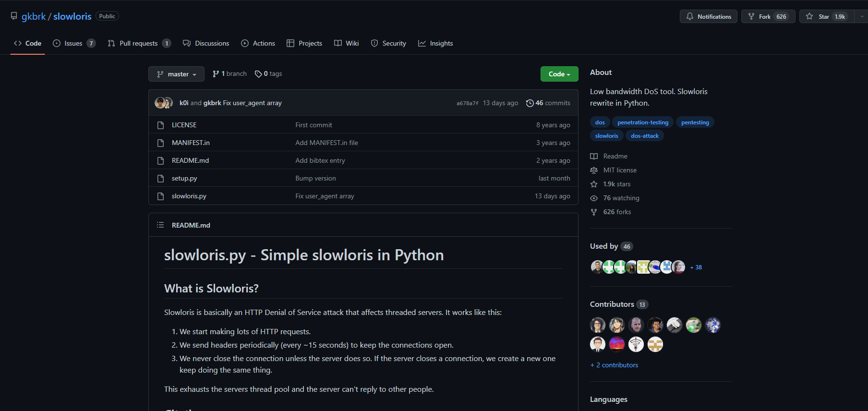Image resolution: width=868 pixels, height=411 pixels.
Task: Open the Security tab
Action: click(x=388, y=43)
